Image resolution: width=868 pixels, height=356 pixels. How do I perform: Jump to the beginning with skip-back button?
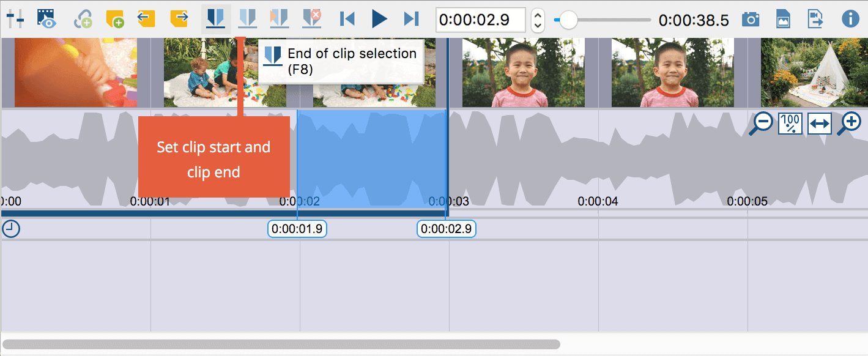click(x=347, y=19)
